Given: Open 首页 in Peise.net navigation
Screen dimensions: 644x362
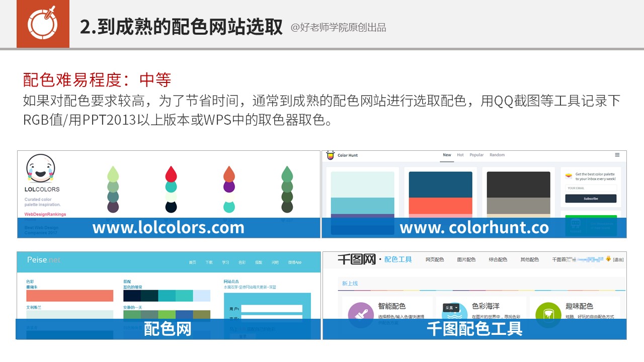Looking at the screenshot, I should point(192,262).
